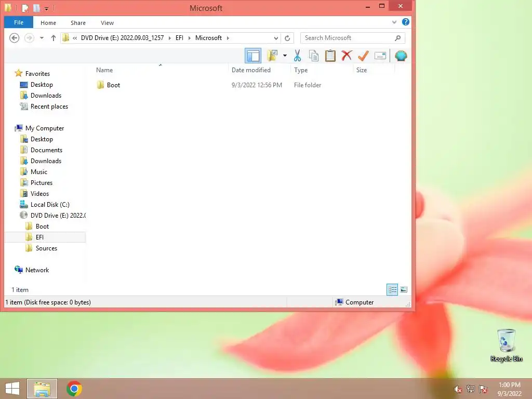Open the Windows Start button
This screenshot has height=399, width=532.
click(x=12, y=389)
